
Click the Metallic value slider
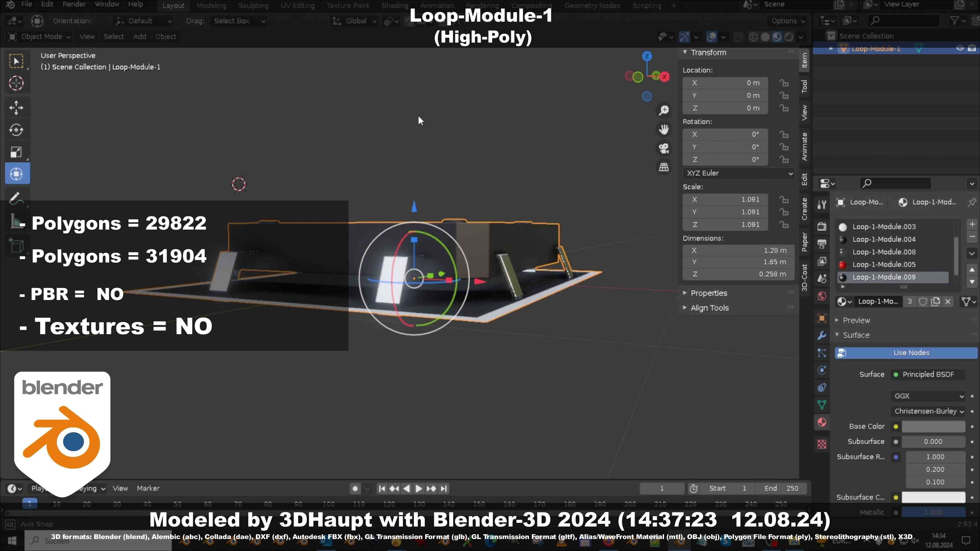point(933,512)
